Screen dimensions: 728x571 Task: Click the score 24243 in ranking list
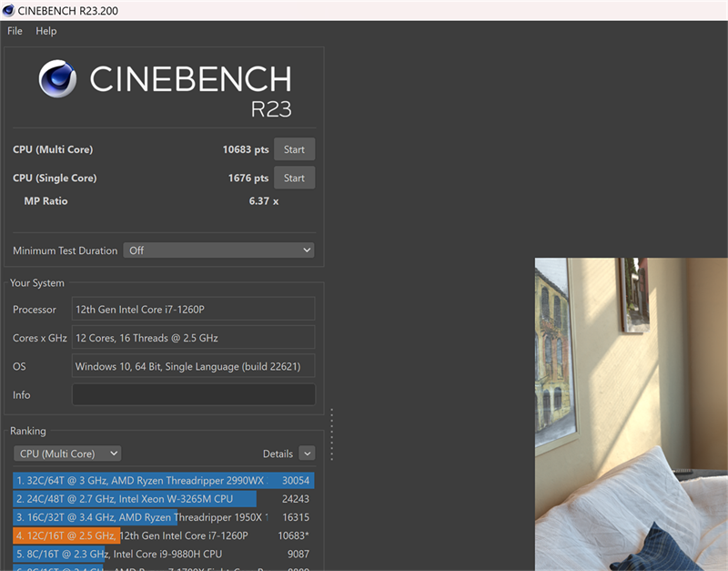point(296,499)
